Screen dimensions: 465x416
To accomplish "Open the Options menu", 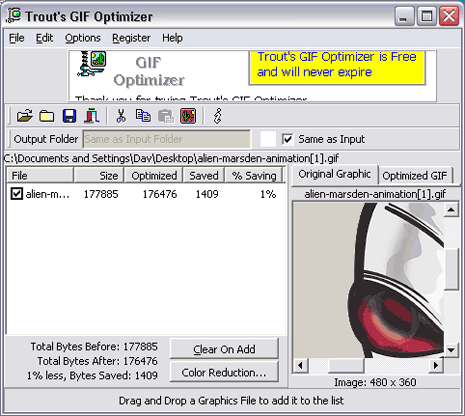I will [83, 38].
